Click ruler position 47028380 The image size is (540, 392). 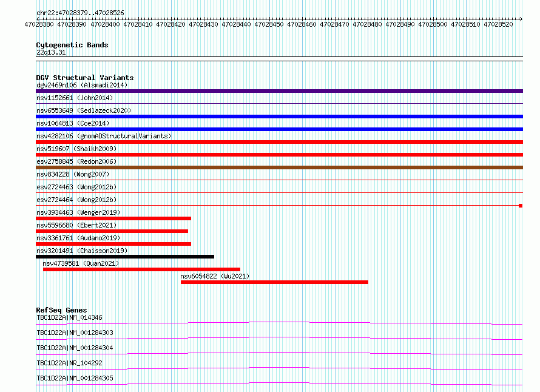(x=39, y=24)
